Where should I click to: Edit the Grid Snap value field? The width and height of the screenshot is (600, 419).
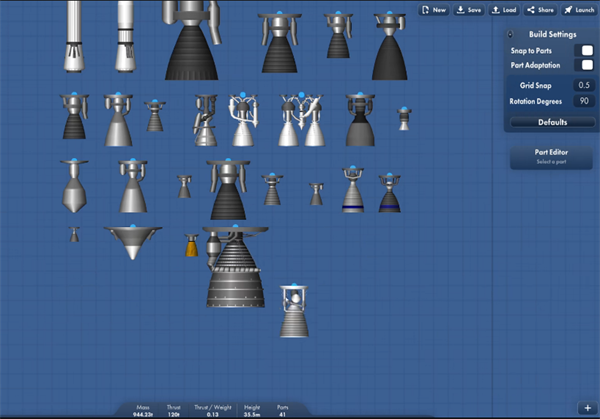[x=582, y=86]
